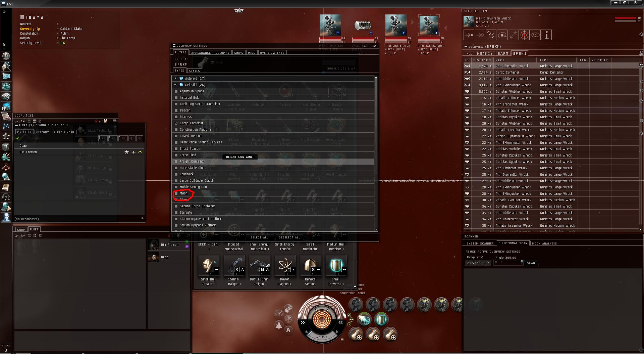The width and height of the screenshot is (644, 354).
Task: Expand the Asteroid [17] group
Action: 175,78
